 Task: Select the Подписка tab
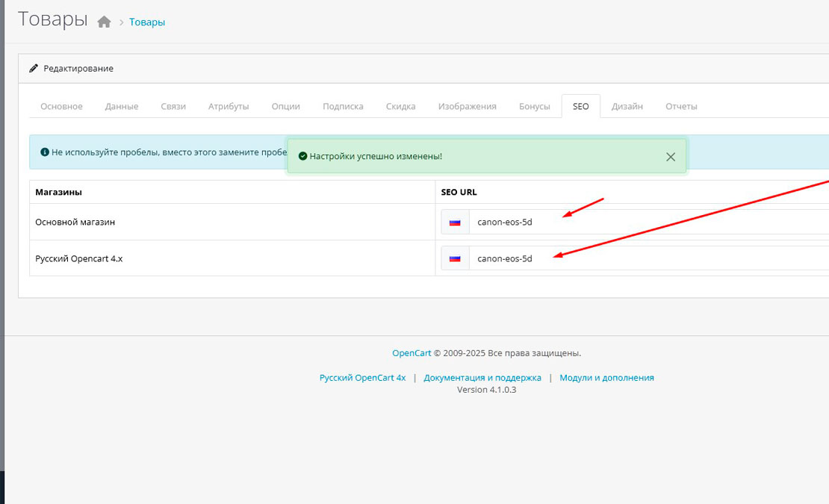[343, 106]
